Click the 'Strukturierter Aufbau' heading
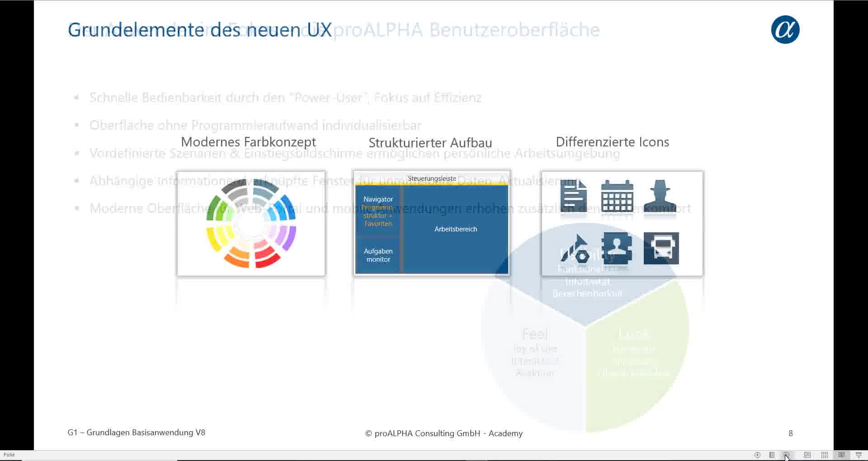 pyautogui.click(x=430, y=143)
